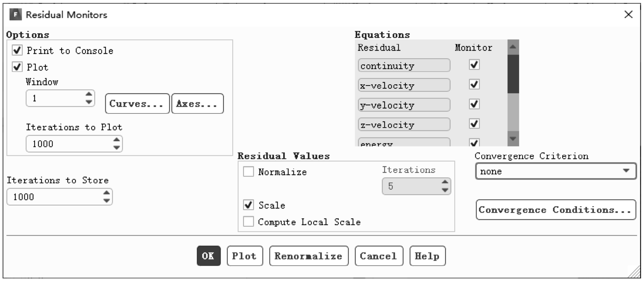Toggle Compute Local Scale checkbox
The height and width of the screenshot is (281, 644).
249,221
